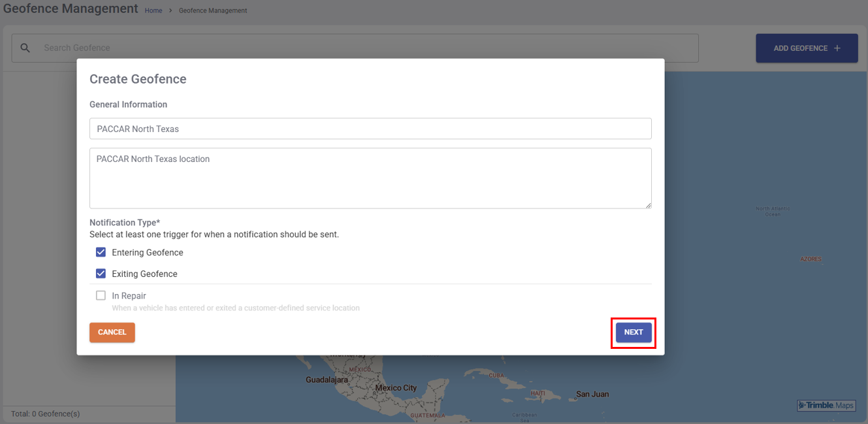Click San Juan on the map
This screenshot has width=868, height=424.
click(x=592, y=395)
